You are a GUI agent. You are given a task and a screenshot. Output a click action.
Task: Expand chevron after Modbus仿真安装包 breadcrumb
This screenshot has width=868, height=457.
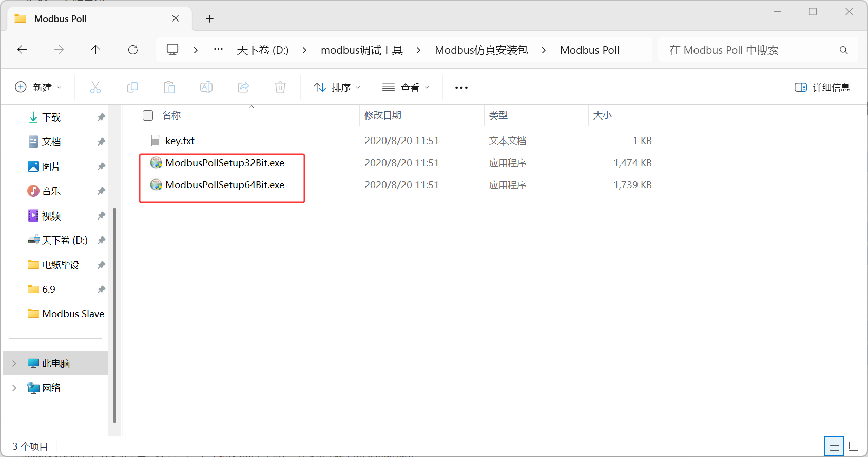pyautogui.click(x=544, y=50)
